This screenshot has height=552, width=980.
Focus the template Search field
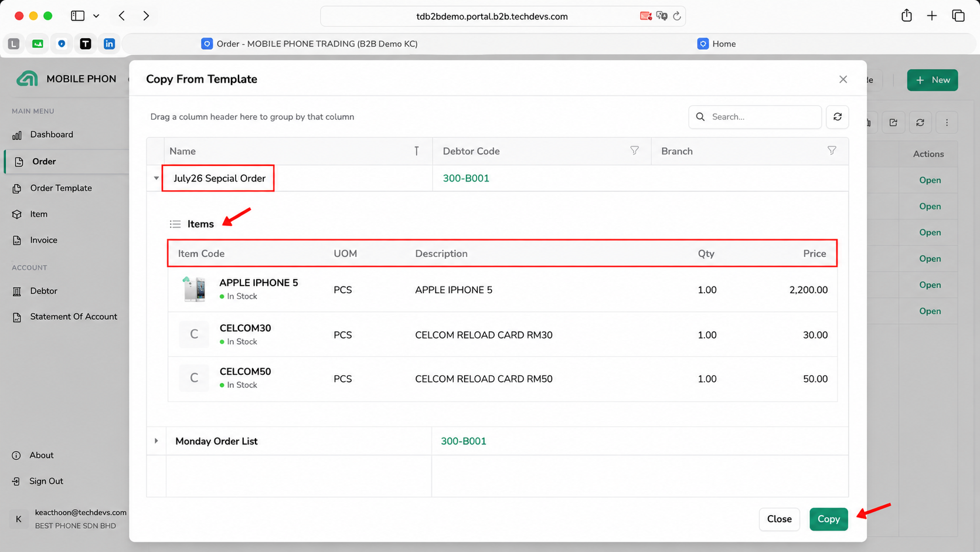click(755, 117)
